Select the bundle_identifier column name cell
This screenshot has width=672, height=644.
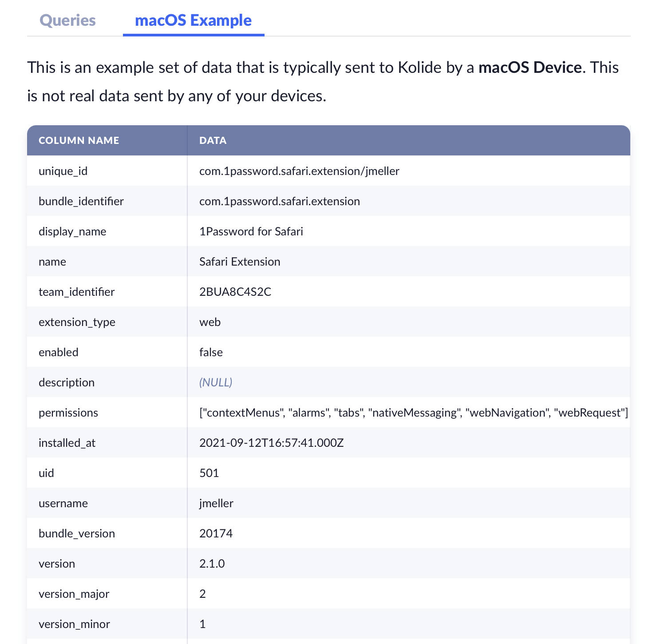click(81, 201)
